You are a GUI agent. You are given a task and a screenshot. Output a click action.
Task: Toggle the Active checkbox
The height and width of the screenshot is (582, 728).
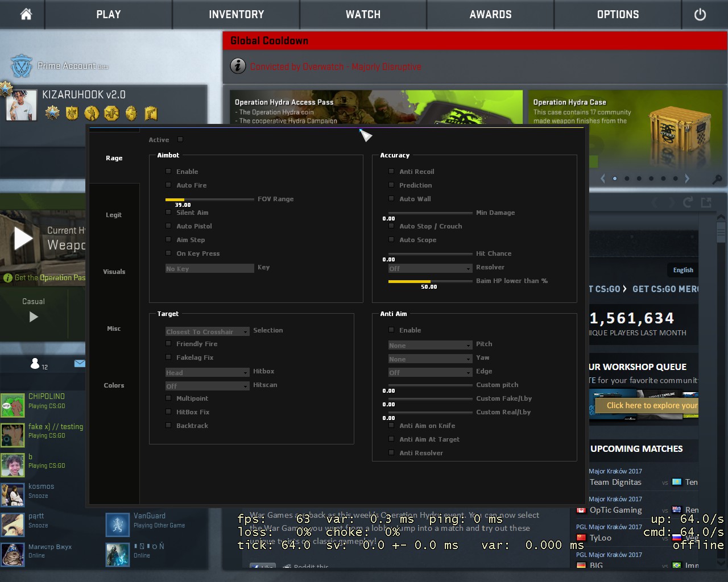[180, 139]
